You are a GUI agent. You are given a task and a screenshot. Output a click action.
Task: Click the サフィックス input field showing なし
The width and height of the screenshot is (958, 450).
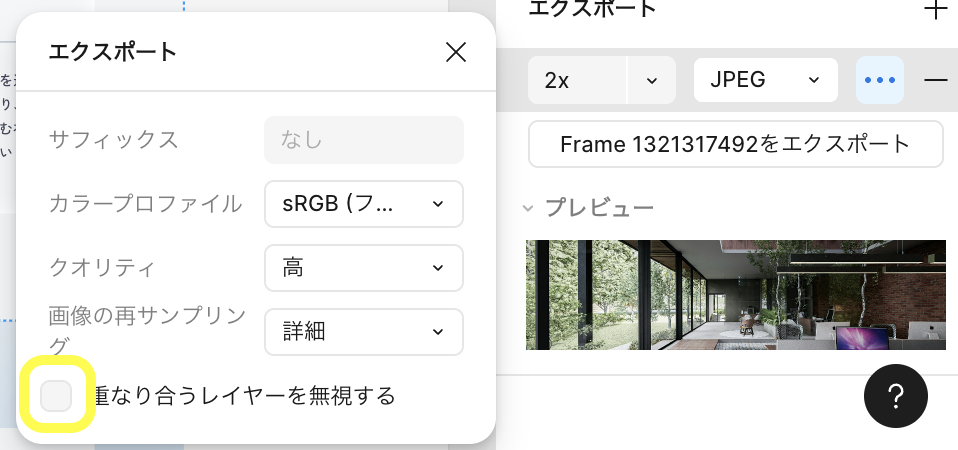coord(364,140)
